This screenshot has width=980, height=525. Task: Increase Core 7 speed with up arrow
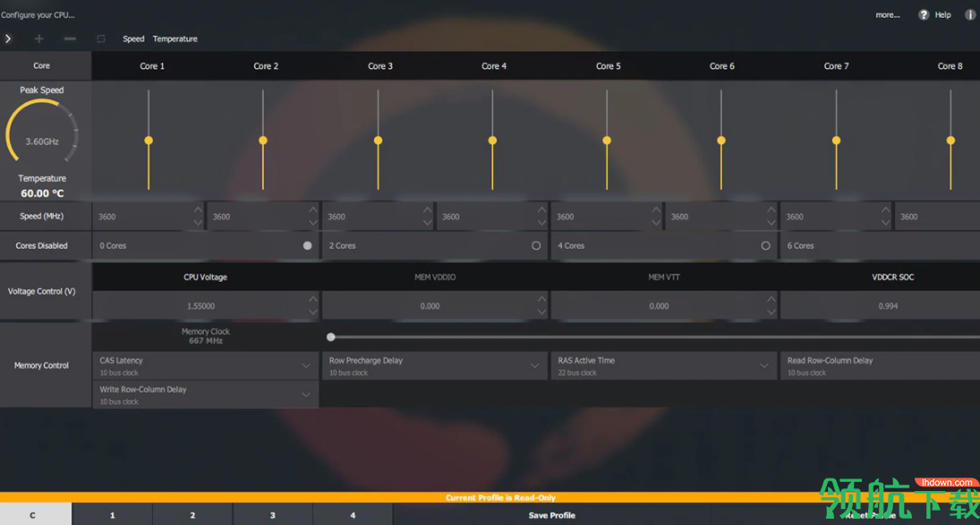coord(885,210)
